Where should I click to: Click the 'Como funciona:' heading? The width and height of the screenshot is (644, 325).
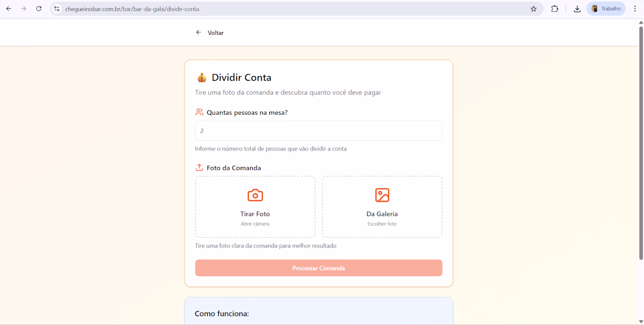222,314
